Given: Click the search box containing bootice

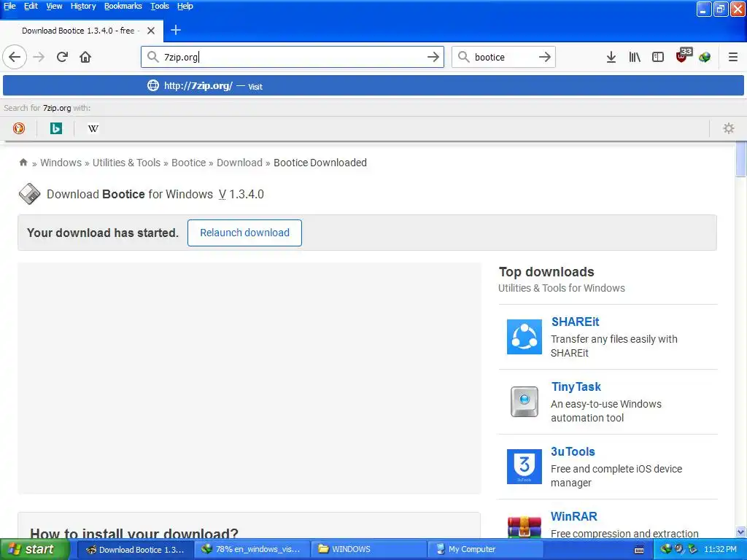Looking at the screenshot, I should [x=505, y=57].
